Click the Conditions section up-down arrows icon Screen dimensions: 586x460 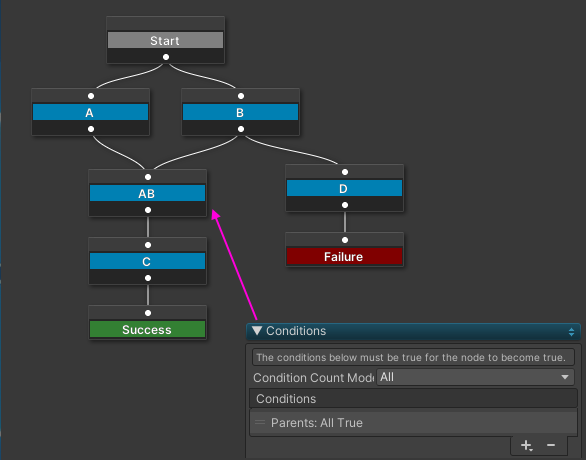click(571, 331)
